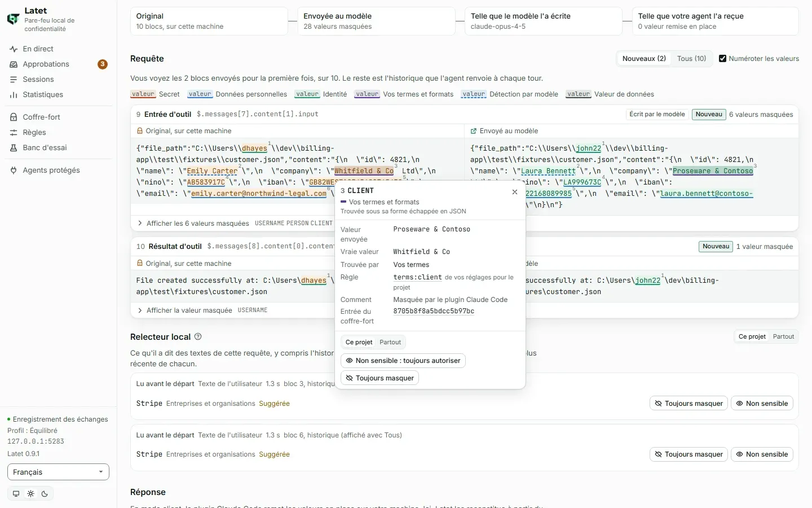The height and width of the screenshot is (508, 812).
Task: Open Coffre-fort via its padlock icon
Action: 14,117
